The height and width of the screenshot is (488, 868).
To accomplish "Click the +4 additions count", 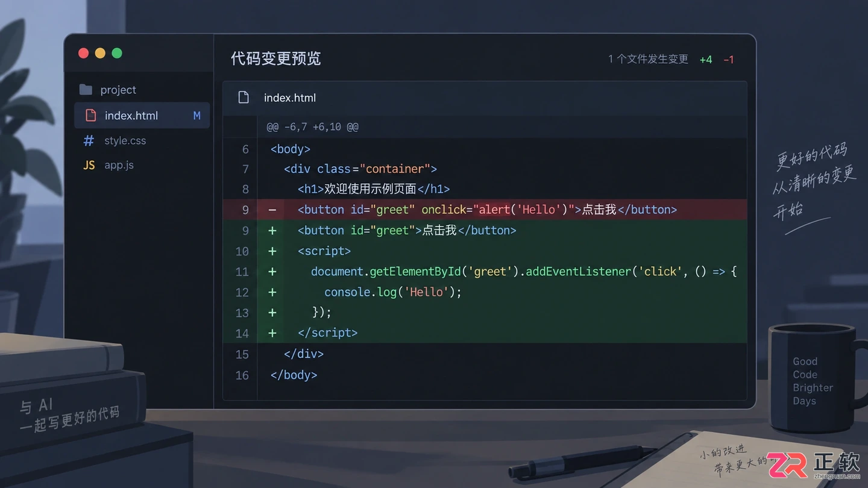I will pyautogui.click(x=706, y=60).
